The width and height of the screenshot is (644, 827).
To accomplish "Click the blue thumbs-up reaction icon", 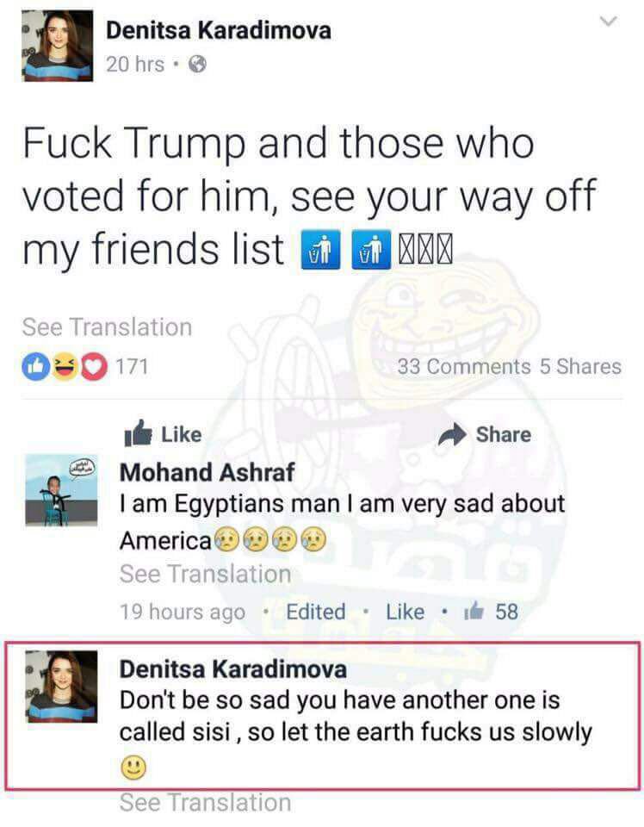I will [35, 366].
